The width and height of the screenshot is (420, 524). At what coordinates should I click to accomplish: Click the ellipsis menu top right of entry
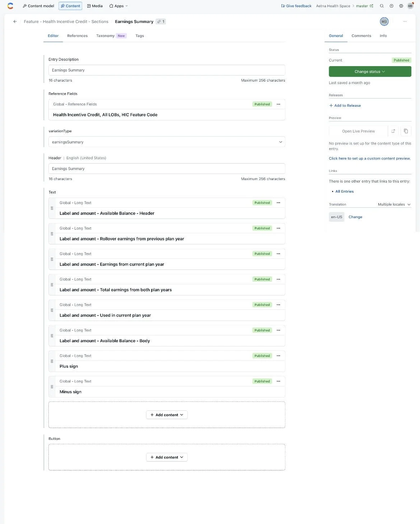click(x=405, y=22)
